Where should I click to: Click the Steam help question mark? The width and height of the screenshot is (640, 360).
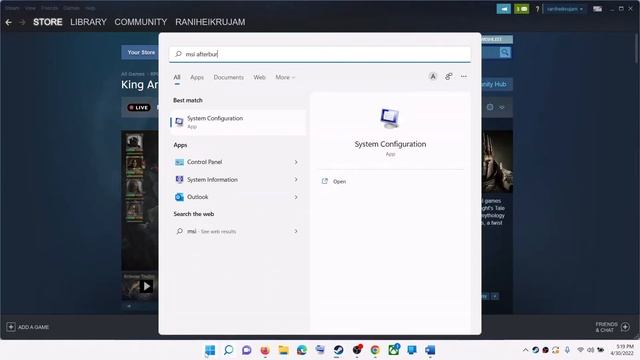(537, 9)
